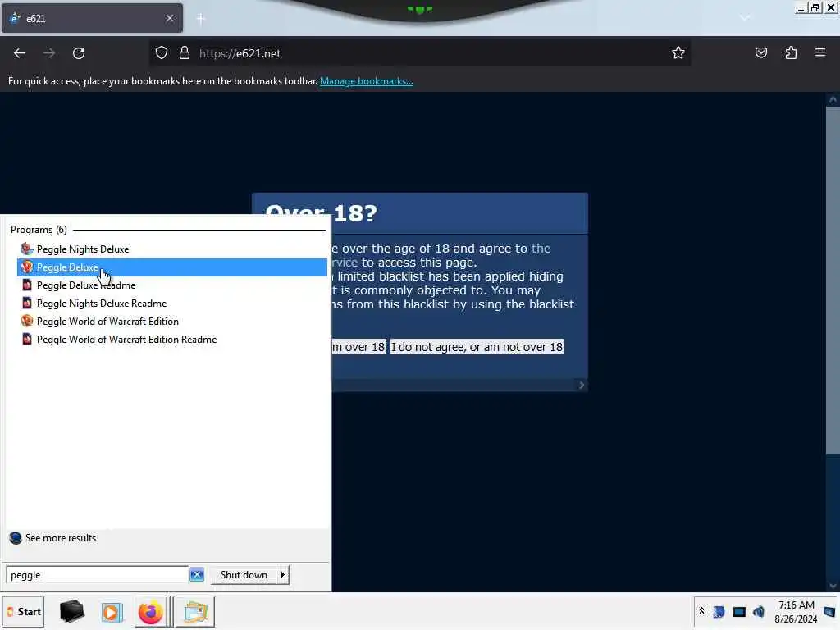This screenshot has height=630, width=840.
Task: Bookmark this page with the star
Action: pyautogui.click(x=678, y=53)
